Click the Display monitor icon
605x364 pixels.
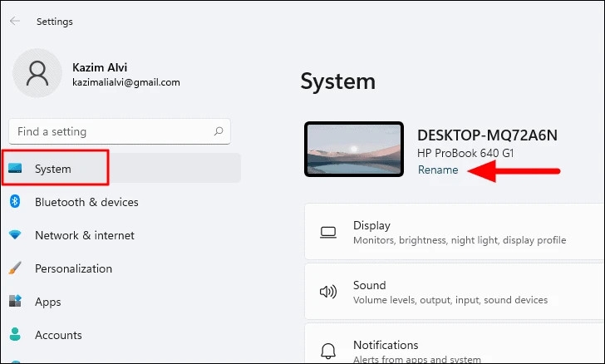point(327,232)
